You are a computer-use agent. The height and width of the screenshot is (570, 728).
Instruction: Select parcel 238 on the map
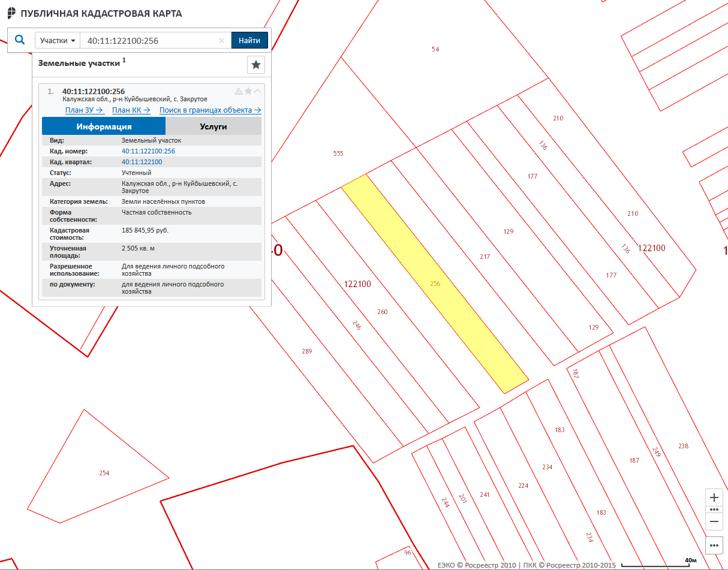pos(683,446)
